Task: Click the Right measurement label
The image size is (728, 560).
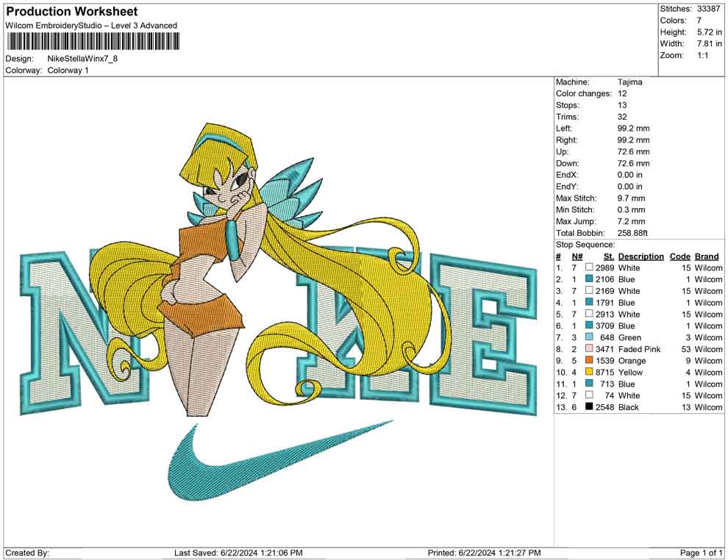Action: point(566,140)
